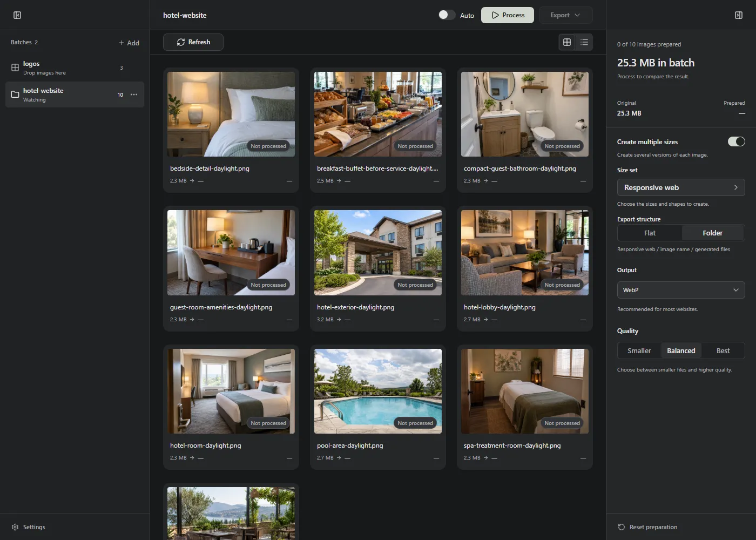
Task: Click guest-room-amenities-daylight.png file name
Action: pyautogui.click(x=221, y=307)
